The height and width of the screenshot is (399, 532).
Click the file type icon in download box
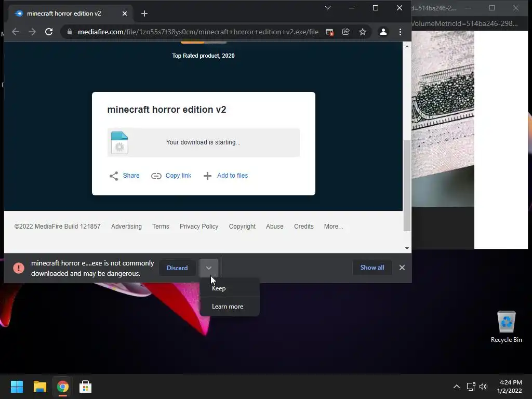[119, 143]
